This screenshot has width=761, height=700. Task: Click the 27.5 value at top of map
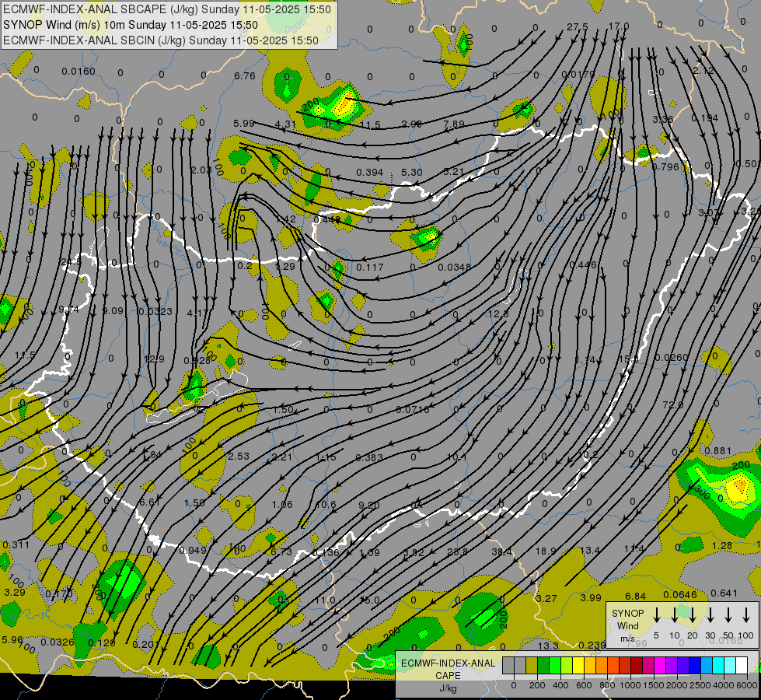pos(578,26)
